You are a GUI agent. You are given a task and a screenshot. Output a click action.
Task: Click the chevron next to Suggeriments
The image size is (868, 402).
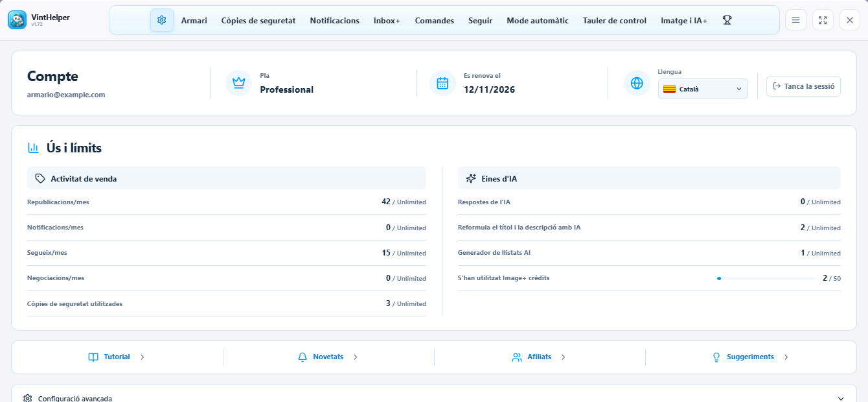(x=786, y=357)
